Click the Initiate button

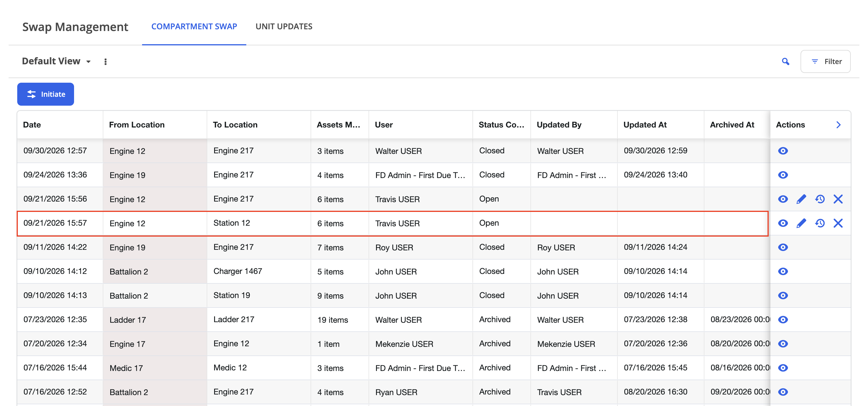tap(45, 94)
